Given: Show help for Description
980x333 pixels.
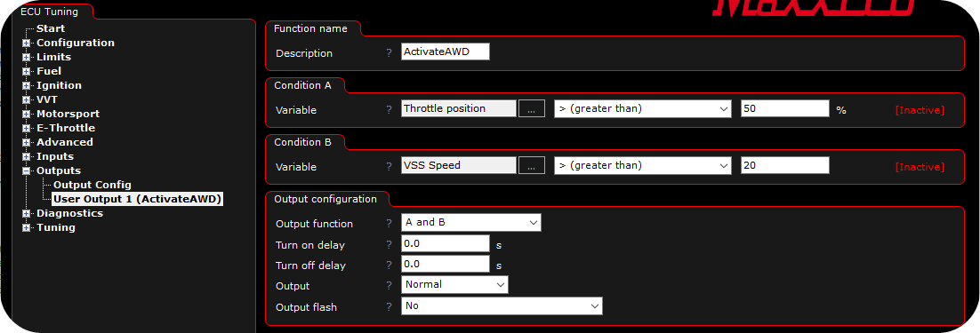Looking at the screenshot, I should (x=389, y=53).
